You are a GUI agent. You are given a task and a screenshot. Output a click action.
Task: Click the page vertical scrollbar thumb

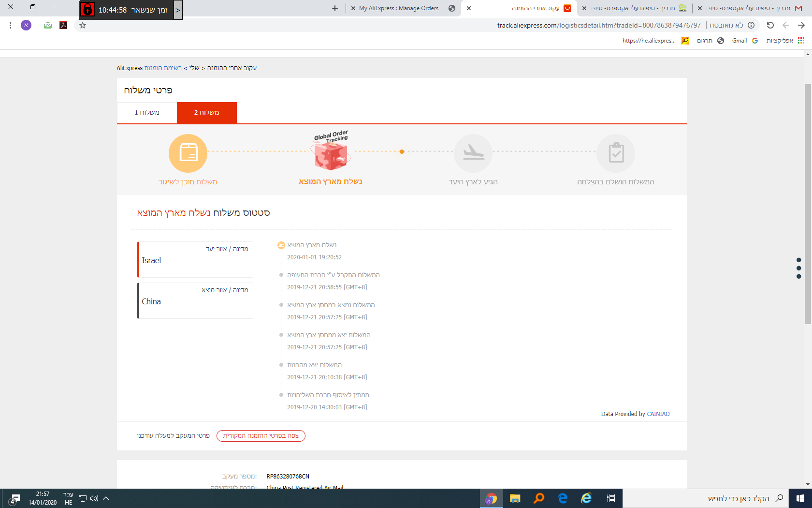pos(808,204)
